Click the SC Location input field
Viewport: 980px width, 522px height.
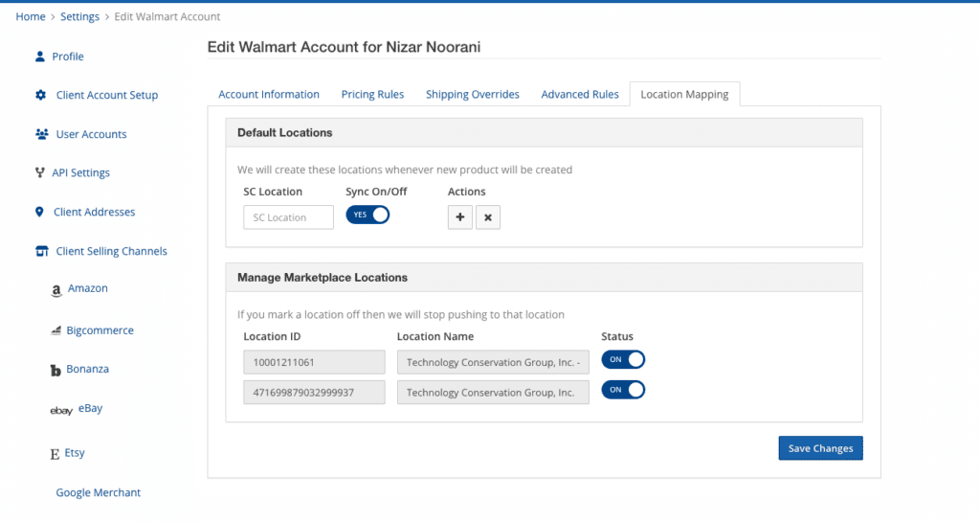tap(288, 217)
